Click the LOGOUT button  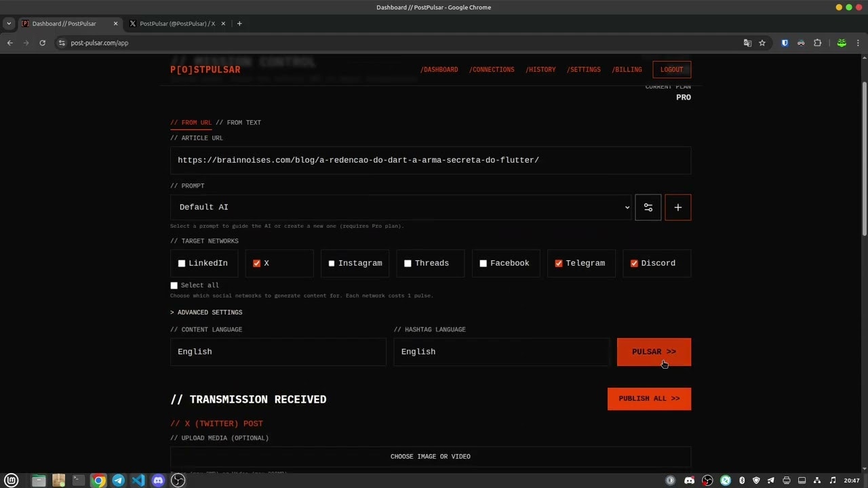(x=672, y=70)
